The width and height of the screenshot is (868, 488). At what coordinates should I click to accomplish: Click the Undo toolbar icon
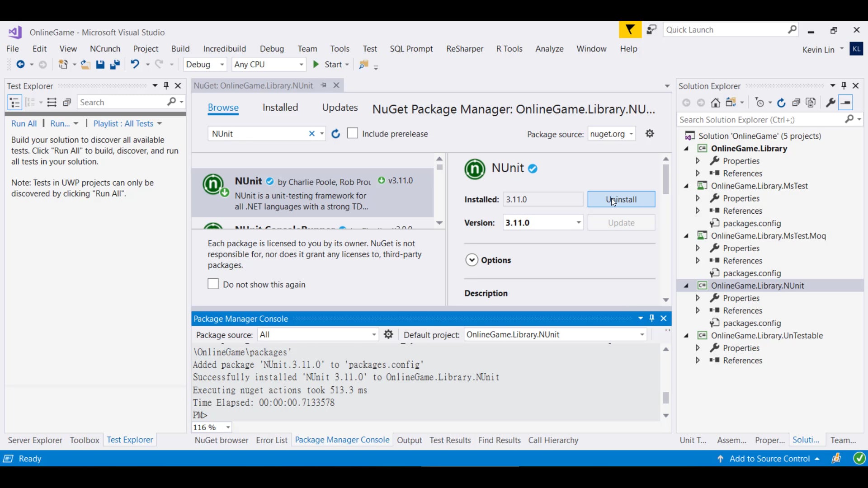coord(135,65)
